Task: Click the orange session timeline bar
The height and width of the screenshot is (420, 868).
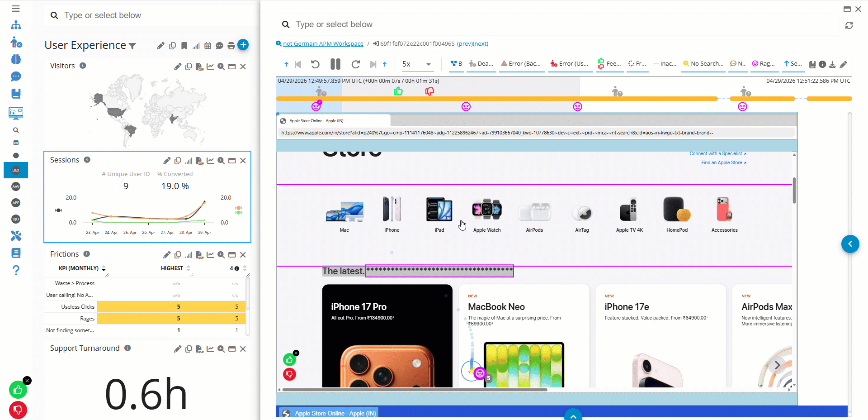Action: coord(497,99)
